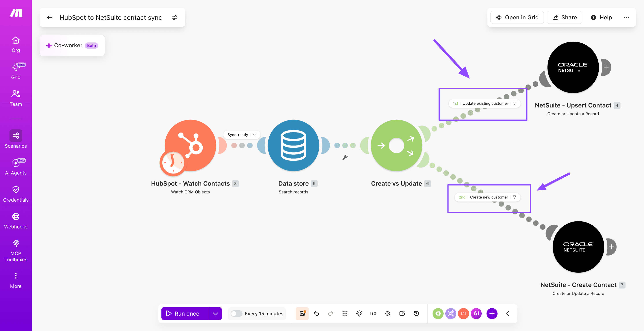This screenshot has height=331, width=644.
Task: Click the green flow control gear icon
Action: (438, 314)
